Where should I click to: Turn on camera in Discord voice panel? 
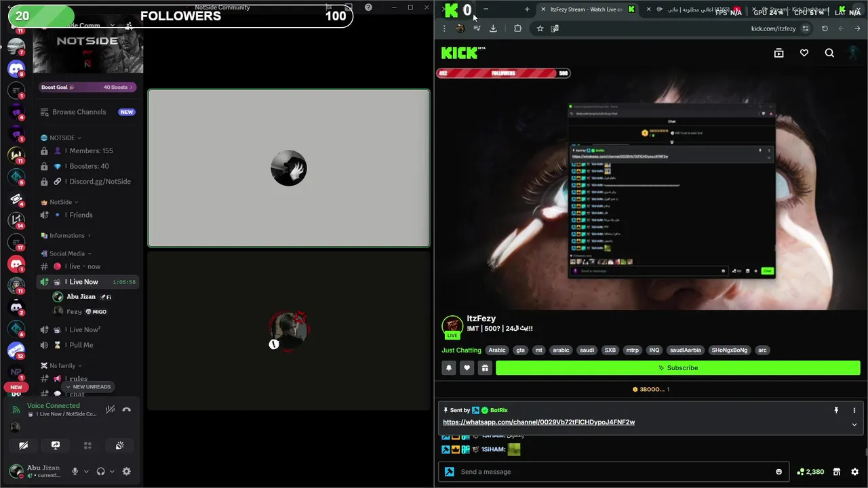pos(23,445)
